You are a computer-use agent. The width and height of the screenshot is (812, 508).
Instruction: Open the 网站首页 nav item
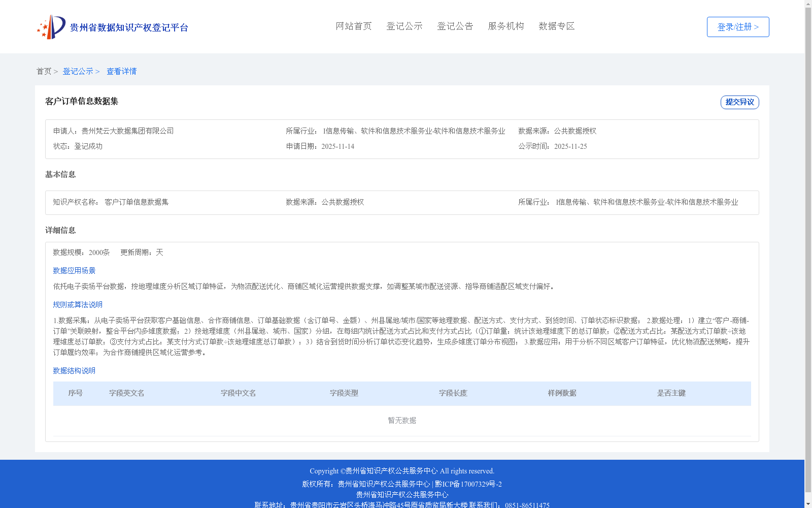click(354, 26)
